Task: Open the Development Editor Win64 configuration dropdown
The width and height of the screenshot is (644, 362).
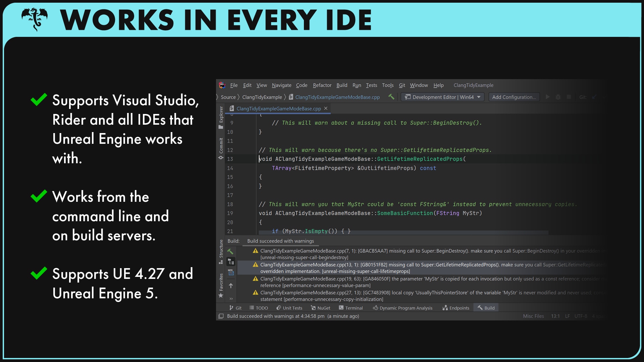Action: (x=478, y=97)
